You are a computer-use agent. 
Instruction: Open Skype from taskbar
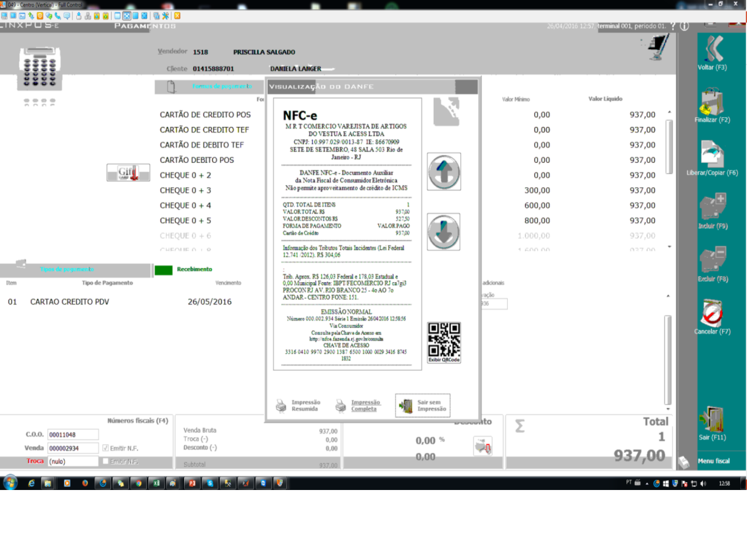coord(210,483)
